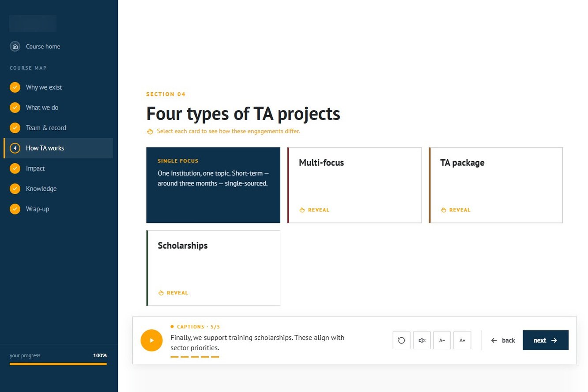
Task: Click the next button
Action: (545, 340)
